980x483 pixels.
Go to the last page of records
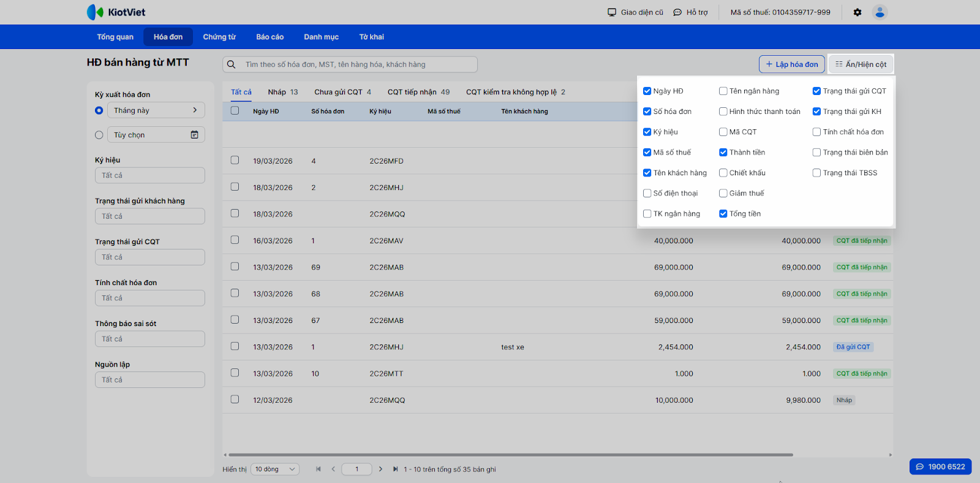(x=395, y=470)
